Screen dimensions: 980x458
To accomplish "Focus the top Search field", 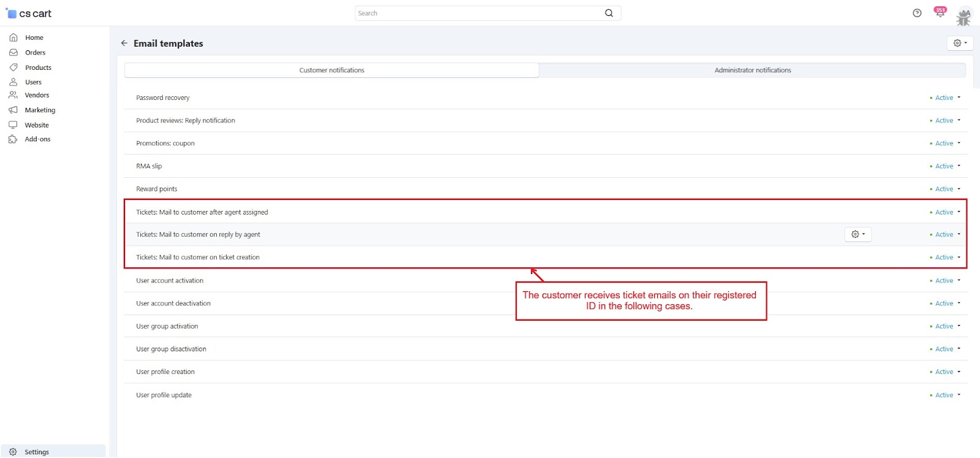I will pyautogui.click(x=478, y=13).
